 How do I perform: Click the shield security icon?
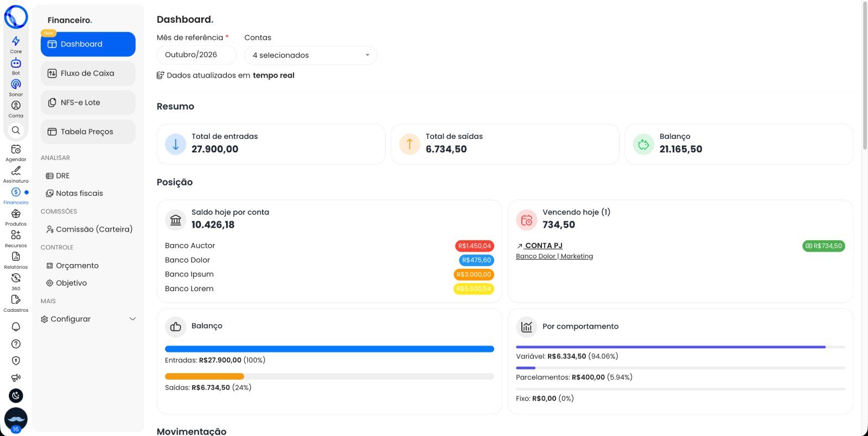coord(16,361)
